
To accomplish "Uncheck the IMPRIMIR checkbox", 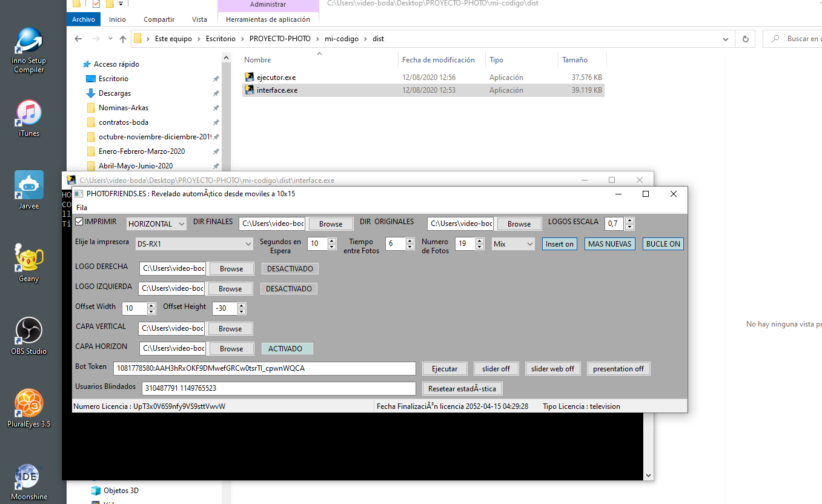I will pos(79,222).
